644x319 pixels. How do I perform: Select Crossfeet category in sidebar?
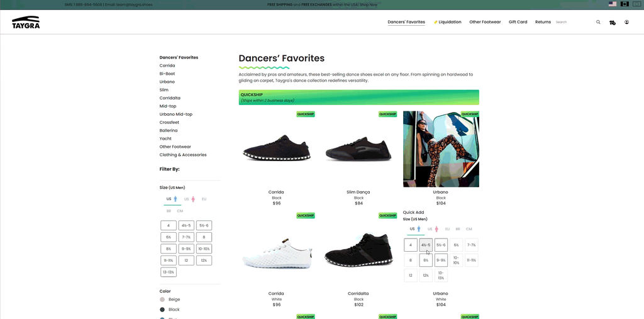click(169, 123)
